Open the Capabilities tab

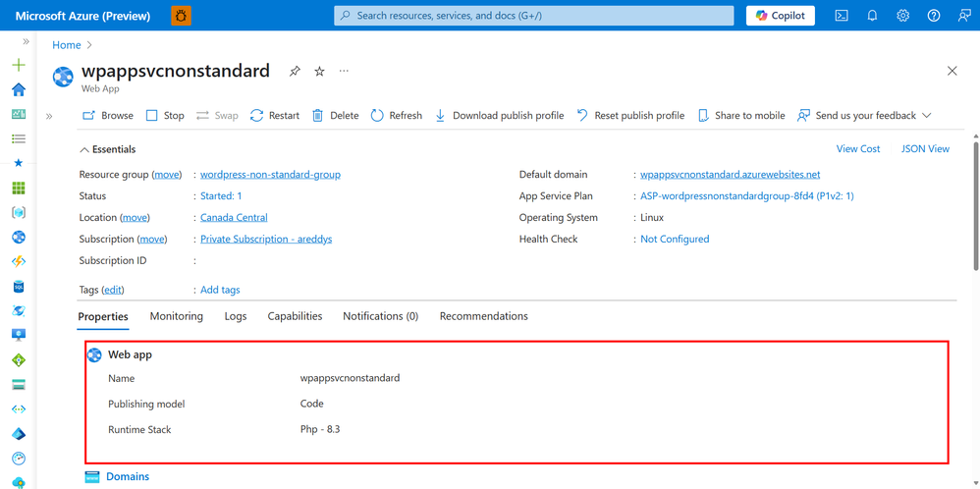click(x=295, y=316)
